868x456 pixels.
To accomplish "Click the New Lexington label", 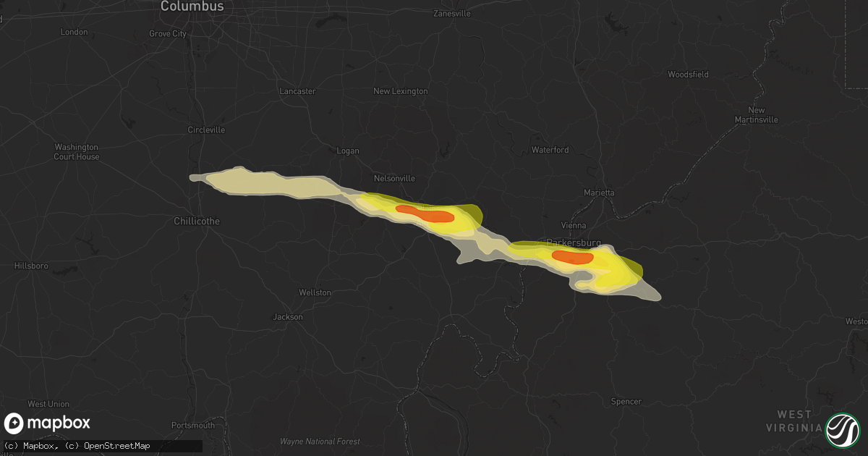I will (401, 91).
